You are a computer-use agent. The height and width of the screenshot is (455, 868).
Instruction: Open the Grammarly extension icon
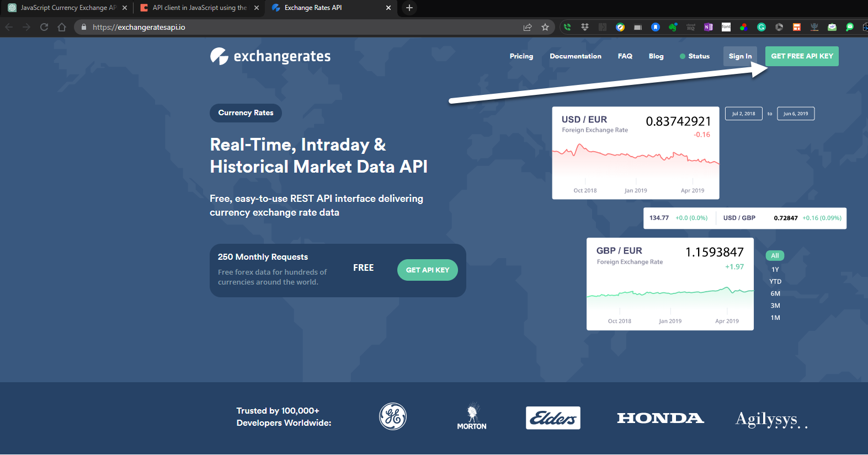762,27
